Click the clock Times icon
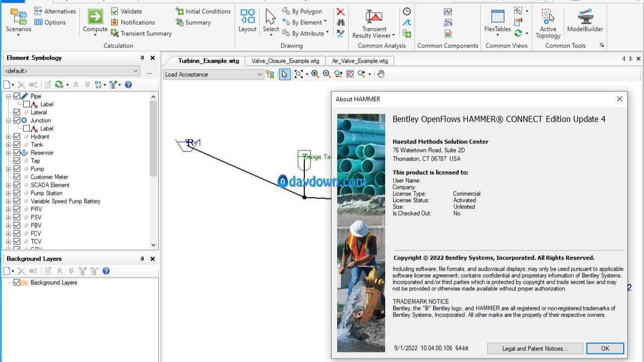 click(x=406, y=12)
